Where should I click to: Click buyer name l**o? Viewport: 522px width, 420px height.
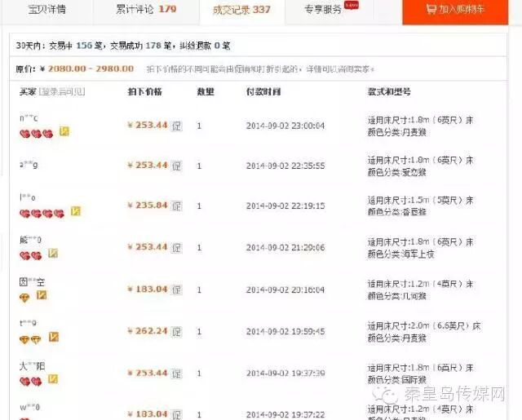click(x=27, y=197)
